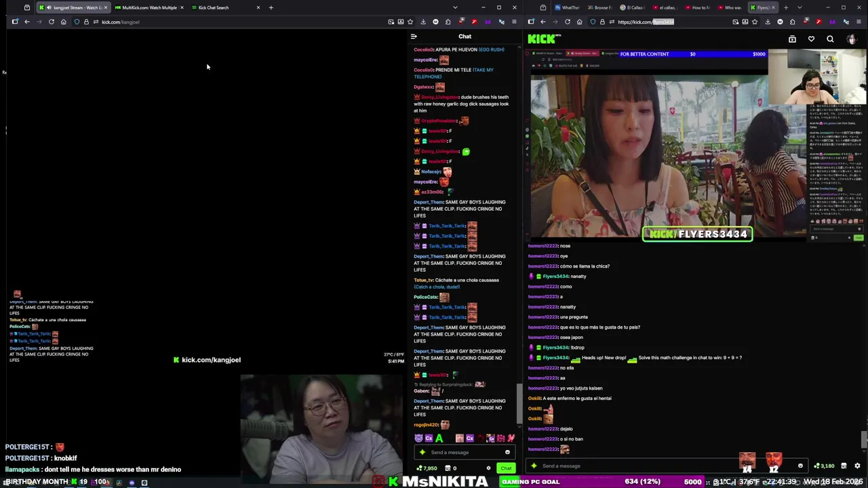The height and width of the screenshot is (488, 868).
Task: Send message with the green Chat button
Action: coord(506,468)
